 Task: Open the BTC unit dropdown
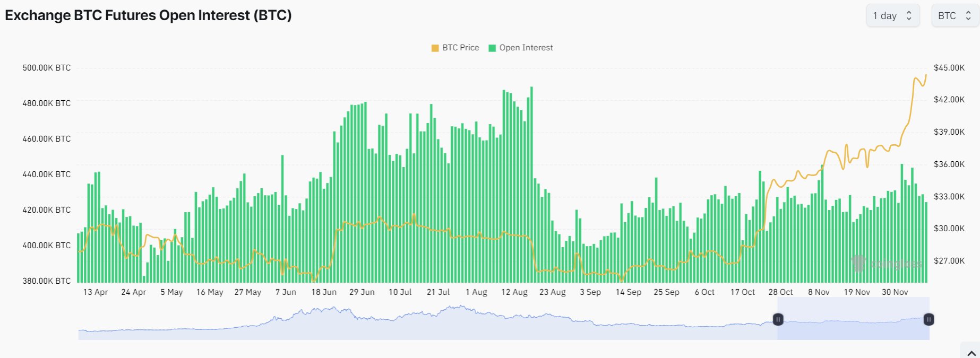point(955,16)
